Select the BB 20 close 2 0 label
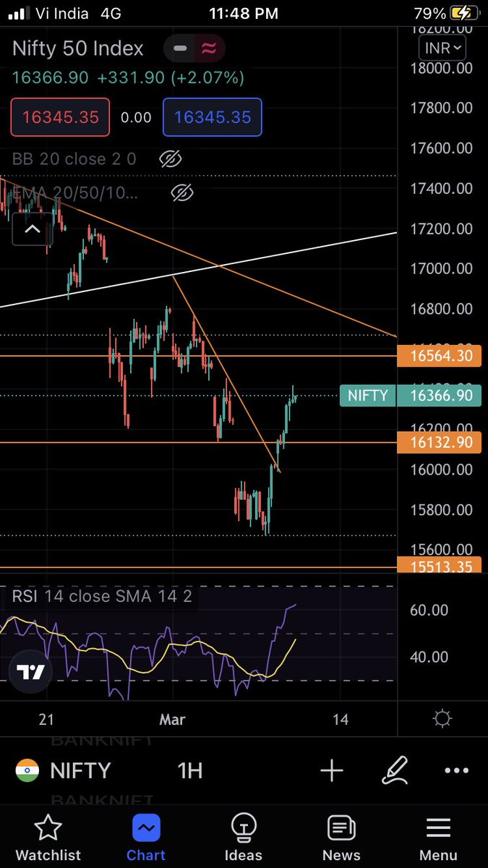Image resolution: width=488 pixels, height=868 pixels. pos(74,159)
